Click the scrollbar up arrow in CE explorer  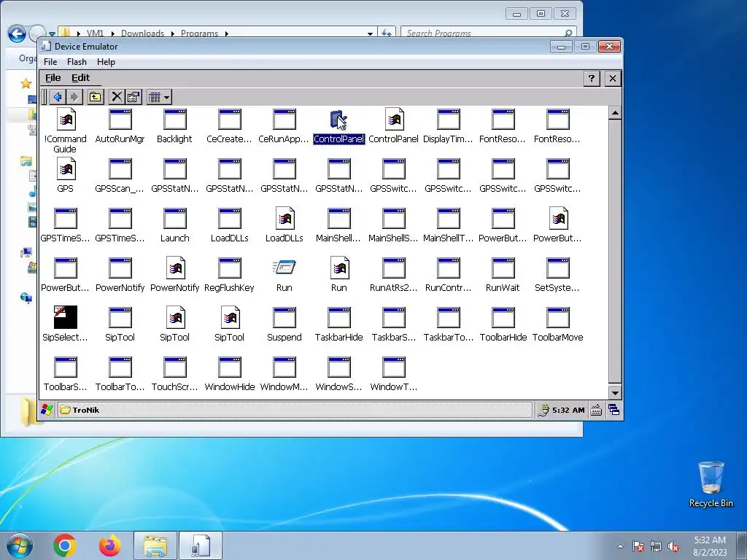click(615, 113)
